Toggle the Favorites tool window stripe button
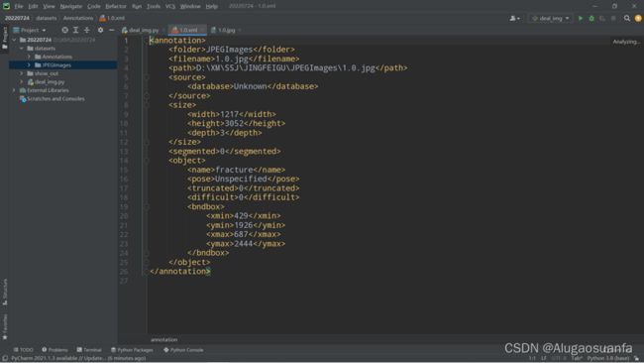 coord(5,327)
